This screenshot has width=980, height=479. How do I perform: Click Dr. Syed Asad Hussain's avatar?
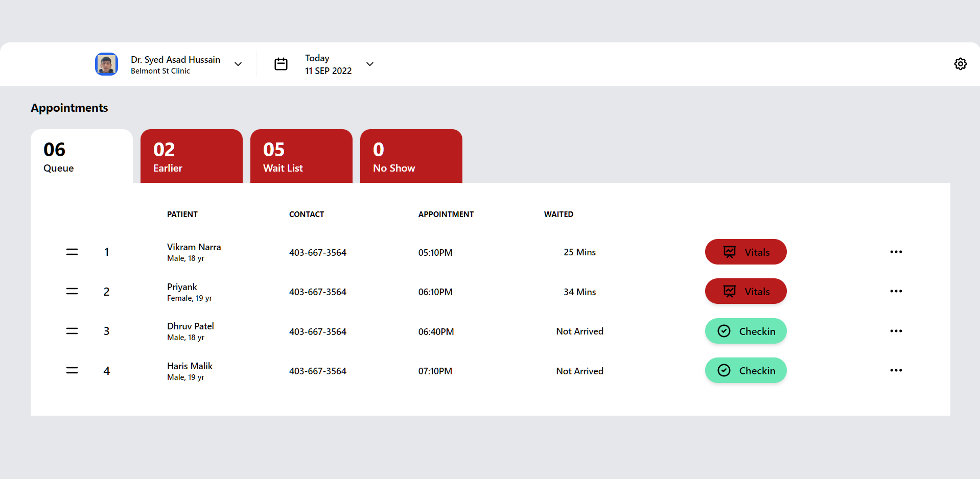pyautogui.click(x=106, y=64)
